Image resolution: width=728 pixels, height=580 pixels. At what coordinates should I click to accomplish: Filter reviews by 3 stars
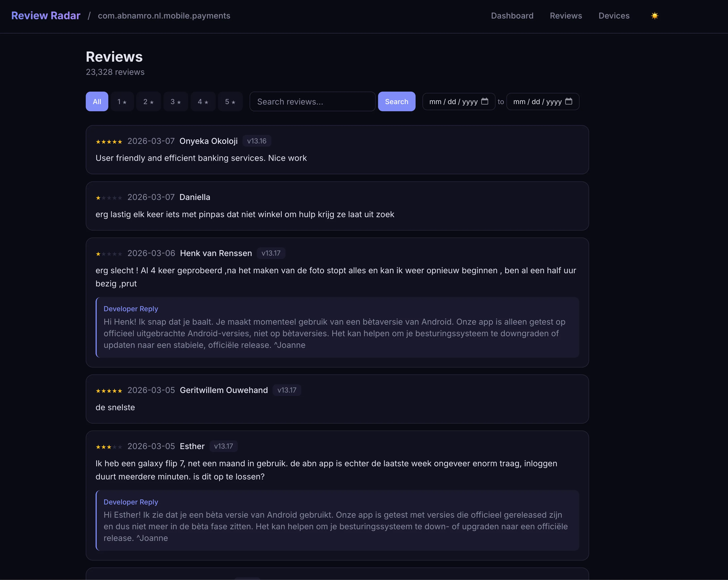[x=176, y=101]
